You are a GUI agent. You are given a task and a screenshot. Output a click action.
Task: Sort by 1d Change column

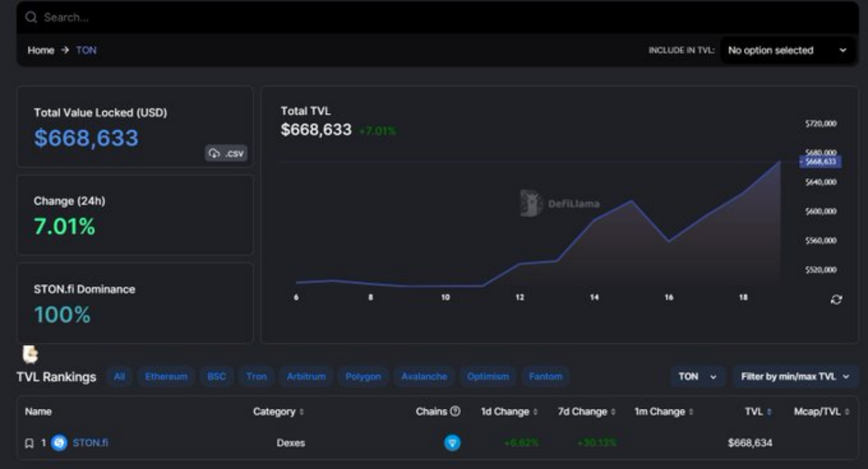509,411
